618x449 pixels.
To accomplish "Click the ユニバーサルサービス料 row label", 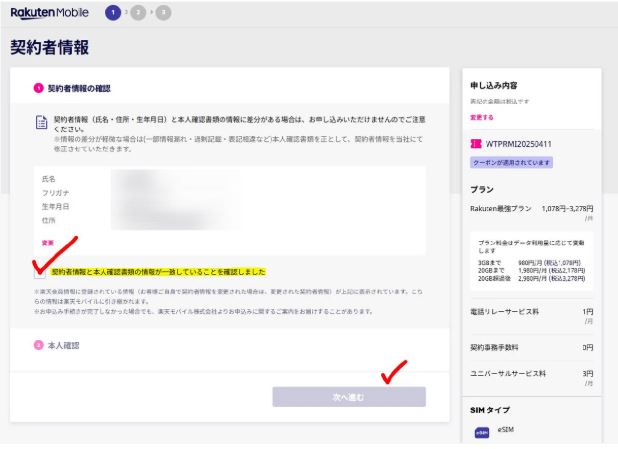I will click(x=508, y=373).
